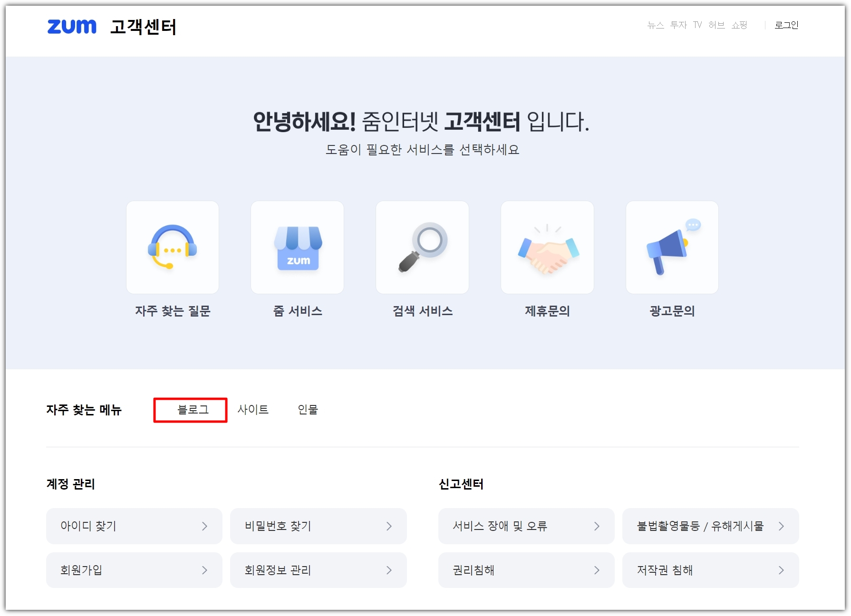Expand 아이디 찾기 with its chevron arrow

click(204, 526)
